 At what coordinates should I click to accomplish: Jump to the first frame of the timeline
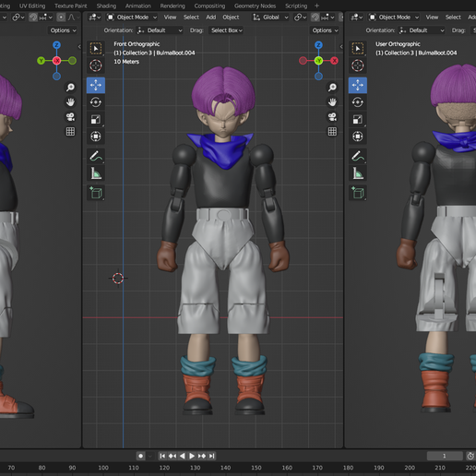coord(162,456)
